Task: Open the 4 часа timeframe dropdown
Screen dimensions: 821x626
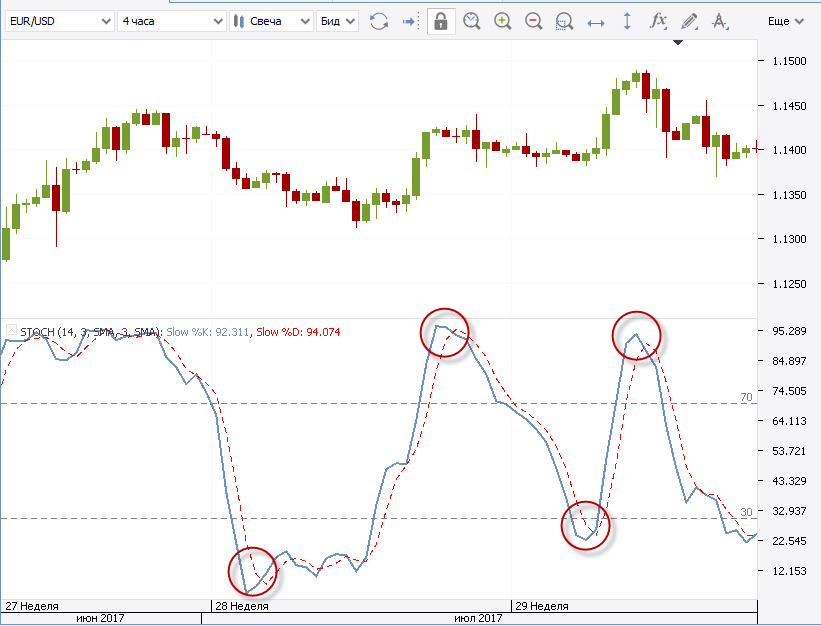Action: point(168,21)
